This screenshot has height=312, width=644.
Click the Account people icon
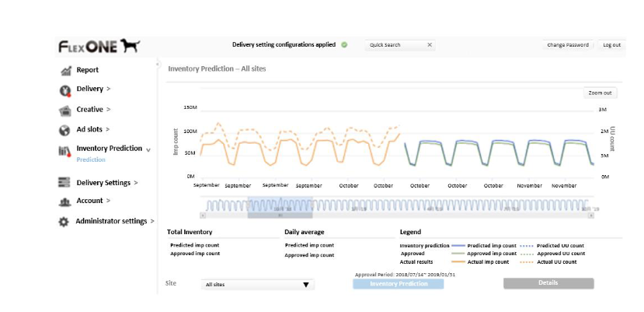65,202
